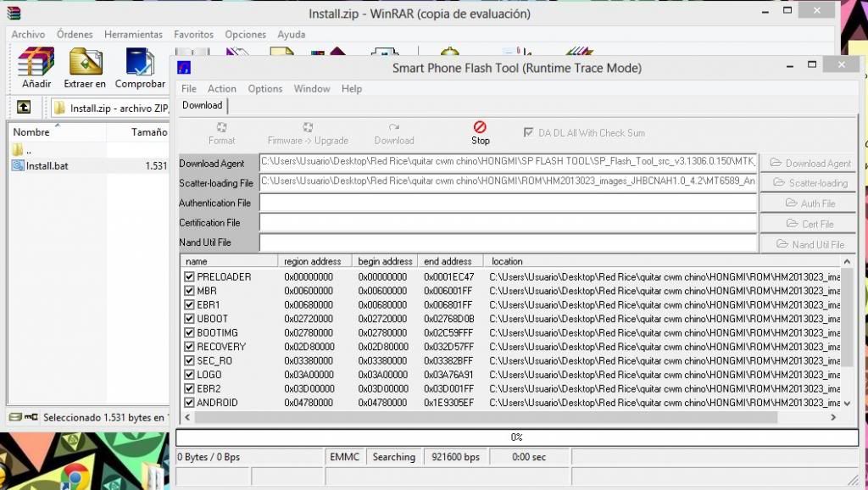Uncheck the RECOVERY partition checkbox
Image resolution: width=868 pixels, height=490 pixels.
pyautogui.click(x=189, y=347)
